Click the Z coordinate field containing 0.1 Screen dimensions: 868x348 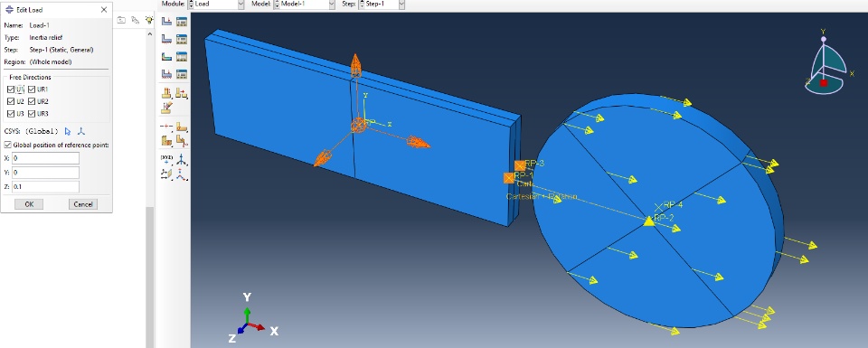45,186
